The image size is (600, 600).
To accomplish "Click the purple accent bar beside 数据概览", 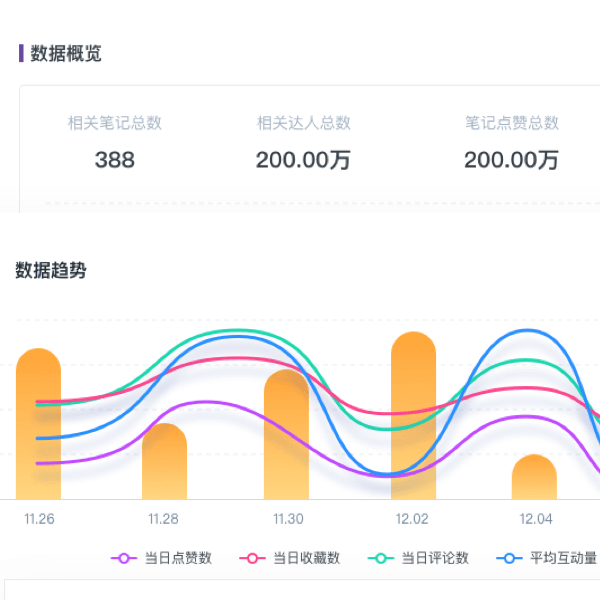I will (21, 54).
